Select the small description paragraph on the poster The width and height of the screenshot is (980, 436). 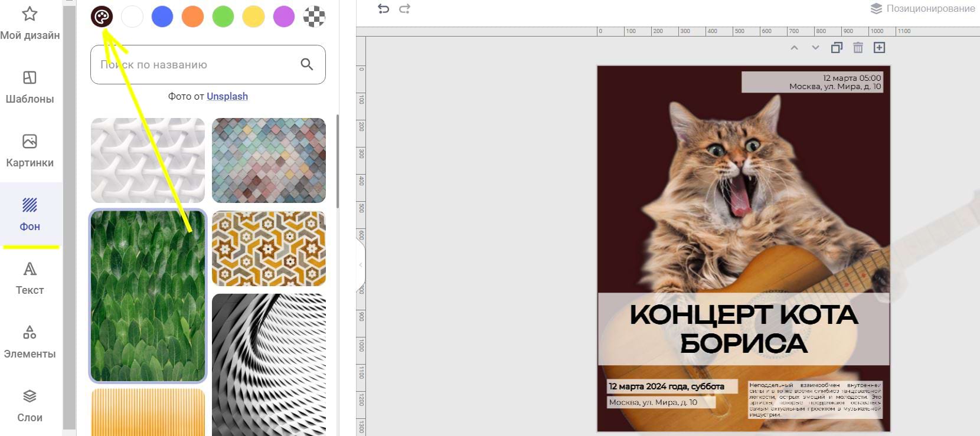815,399
